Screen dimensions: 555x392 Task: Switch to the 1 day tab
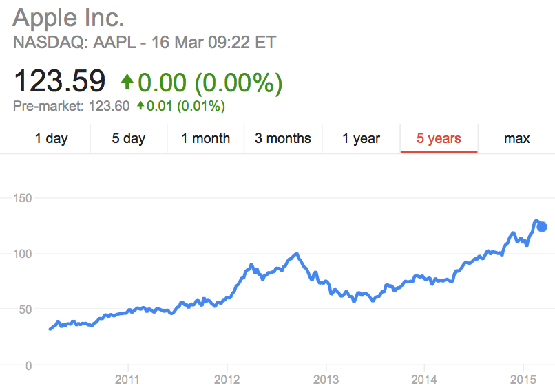coord(52,138)
